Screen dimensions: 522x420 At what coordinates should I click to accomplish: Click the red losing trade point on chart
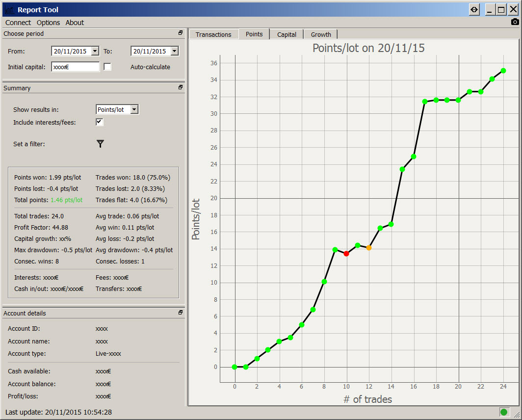click(346, 253)
